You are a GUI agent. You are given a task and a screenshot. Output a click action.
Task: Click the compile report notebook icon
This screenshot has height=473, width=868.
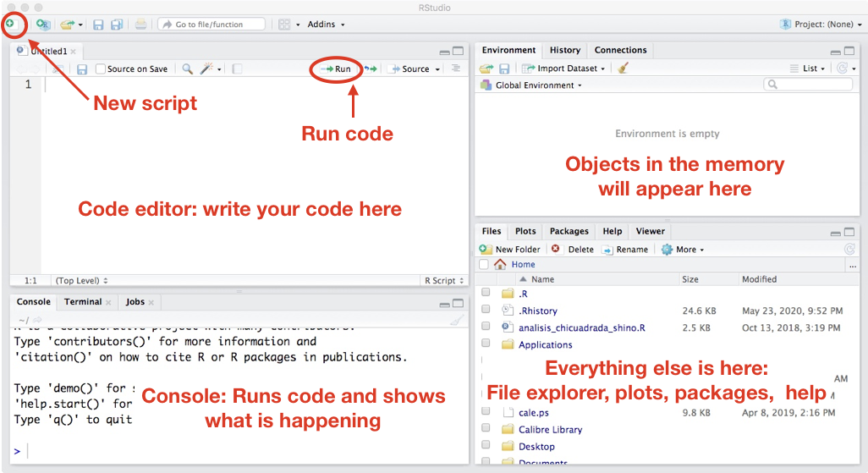pos(237,69)
